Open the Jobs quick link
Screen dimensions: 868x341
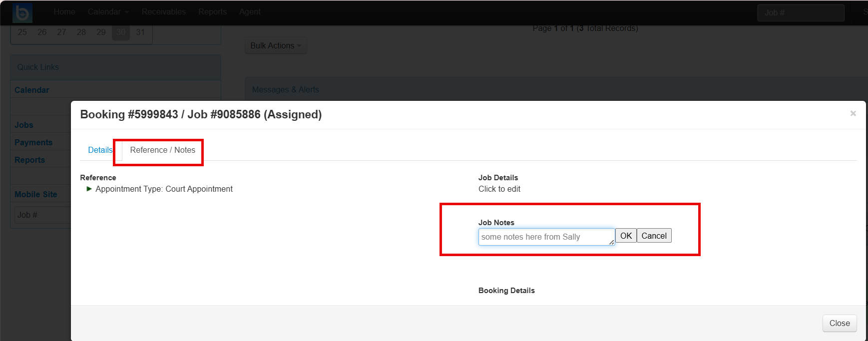[24, 125]
